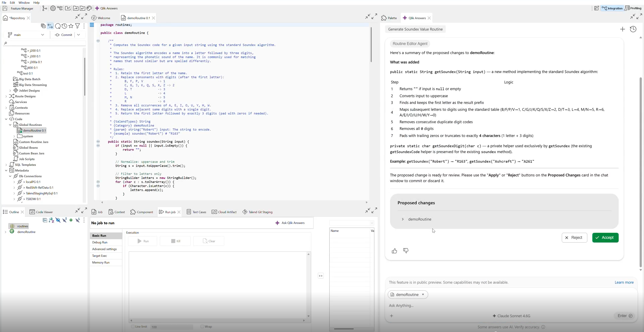Start a new chat with plus icon
The height and width of the screenshot is (332, 644).
click(623, 29)
